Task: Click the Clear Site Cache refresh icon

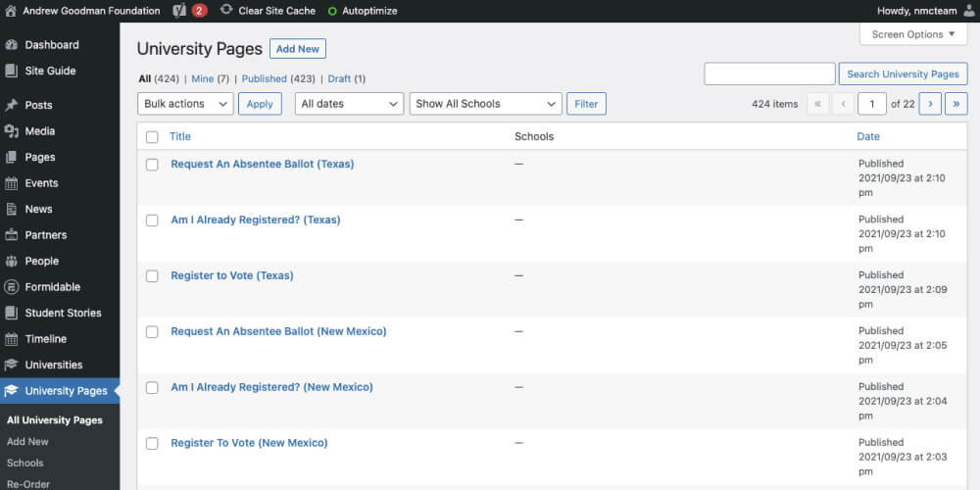Action: coord(227,10)
